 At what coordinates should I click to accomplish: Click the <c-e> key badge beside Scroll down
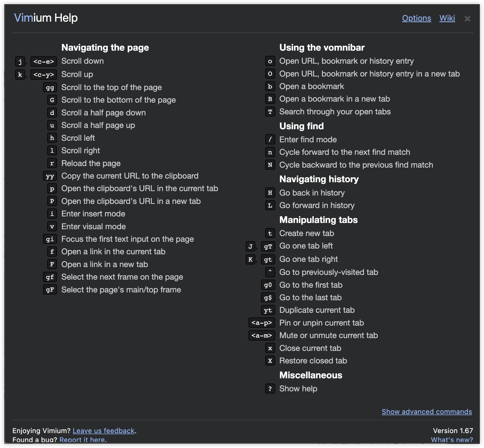tap(44, 62)
